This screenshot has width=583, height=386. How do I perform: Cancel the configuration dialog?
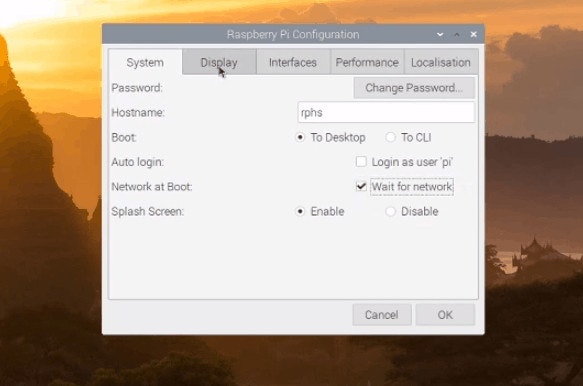[382, 315]
